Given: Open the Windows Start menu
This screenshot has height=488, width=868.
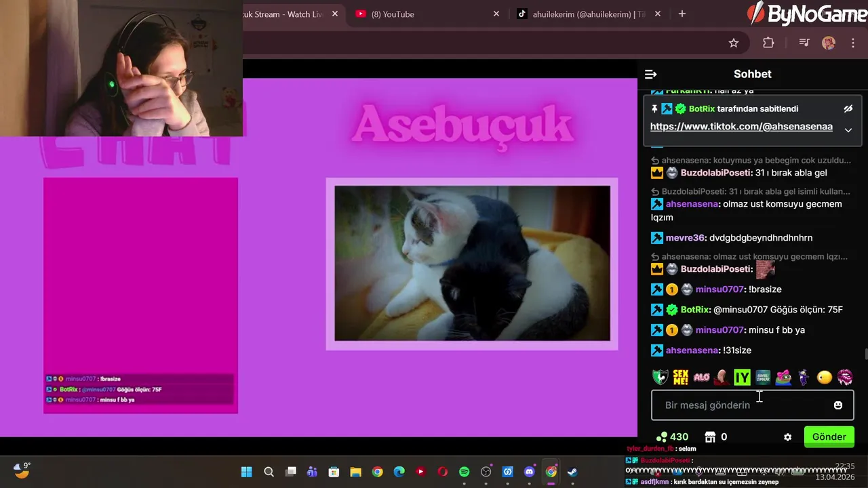Looking at the screenshot, I should (x=247, y=472).
